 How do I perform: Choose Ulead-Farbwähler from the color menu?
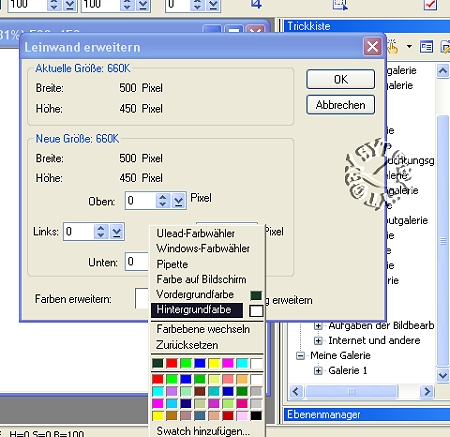point(196,233)
